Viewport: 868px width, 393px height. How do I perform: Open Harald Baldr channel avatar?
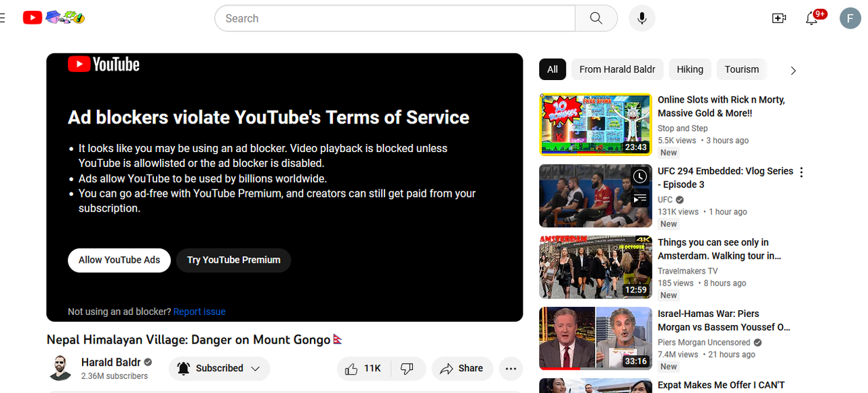[x=60, y=368]
